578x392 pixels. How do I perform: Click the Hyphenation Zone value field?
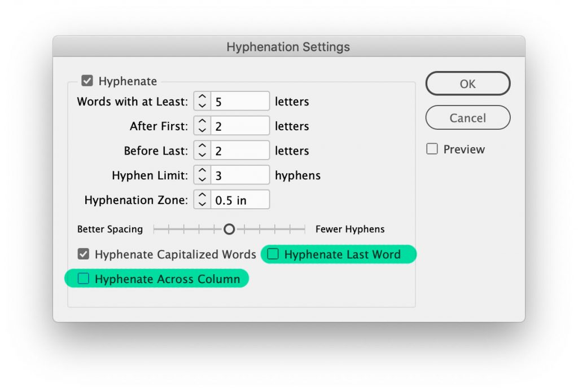pyautogui.click(x=240, y=200)
